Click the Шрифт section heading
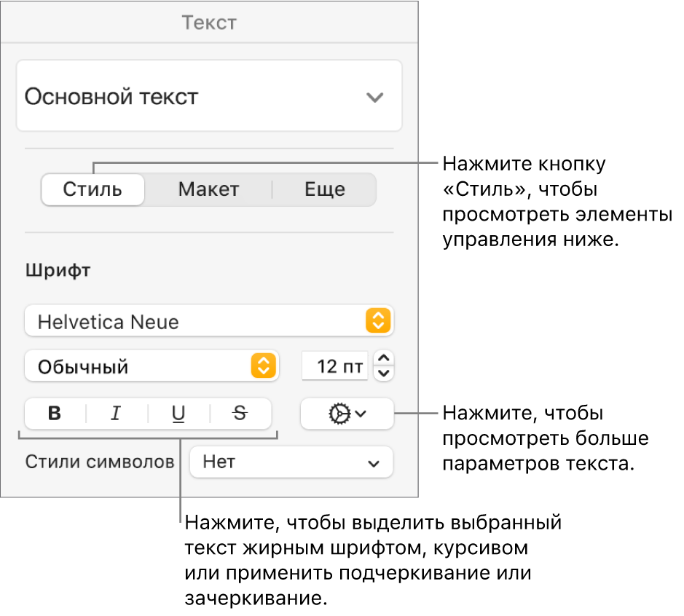Screen dimensions: 684x616 tap(58, 271)
